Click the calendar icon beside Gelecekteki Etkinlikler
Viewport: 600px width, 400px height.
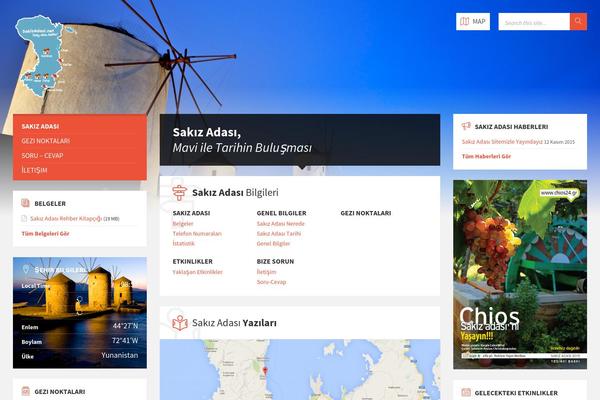tap(466, 392)
